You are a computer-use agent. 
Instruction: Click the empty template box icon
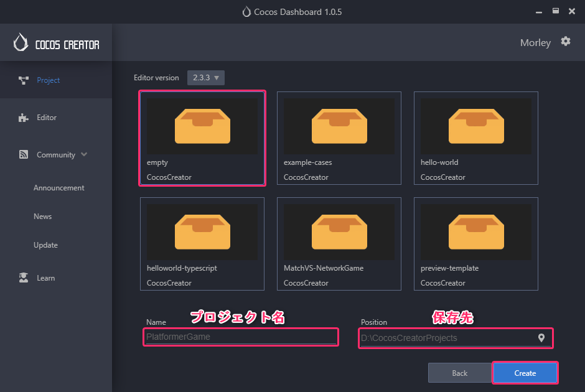203,126
